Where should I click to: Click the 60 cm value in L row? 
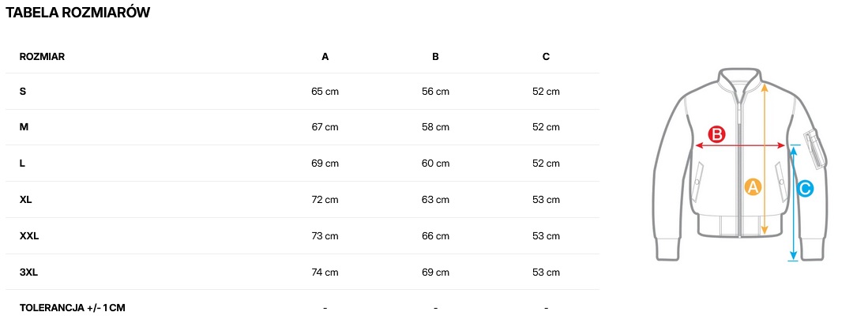435,163
